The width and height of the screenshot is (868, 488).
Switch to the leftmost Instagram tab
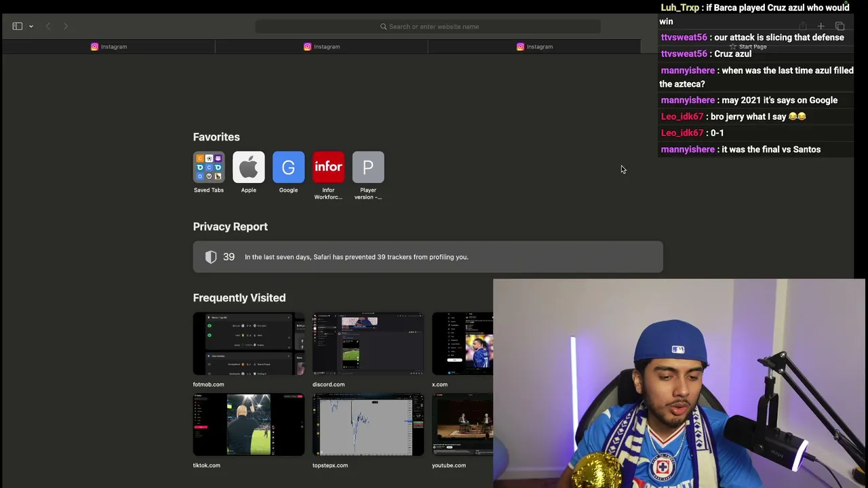click(x=108, y=47)
